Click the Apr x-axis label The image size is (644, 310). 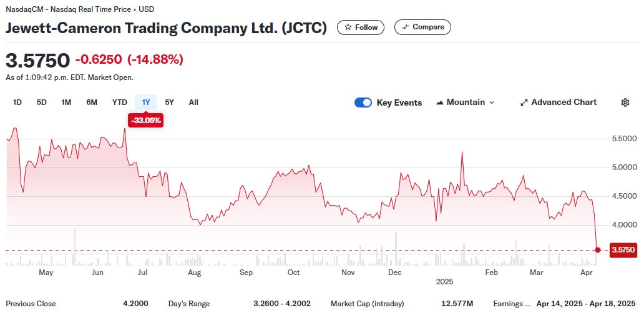pyautogui.click(x=587, y=272)
